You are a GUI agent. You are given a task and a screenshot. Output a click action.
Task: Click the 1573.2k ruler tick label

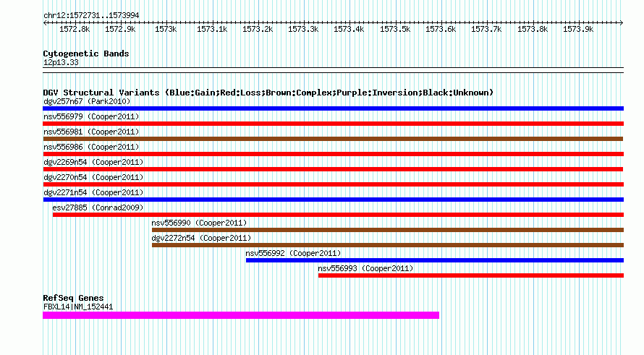(258, 29)
